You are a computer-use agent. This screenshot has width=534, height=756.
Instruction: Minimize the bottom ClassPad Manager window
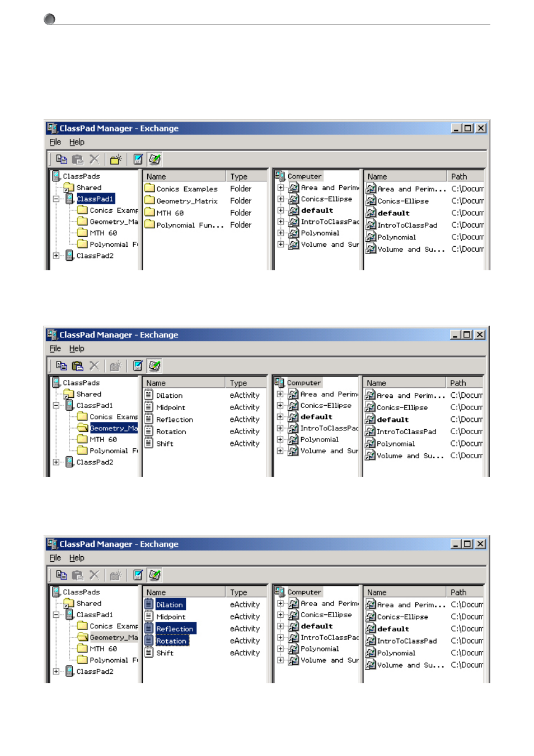click(456, 544)
